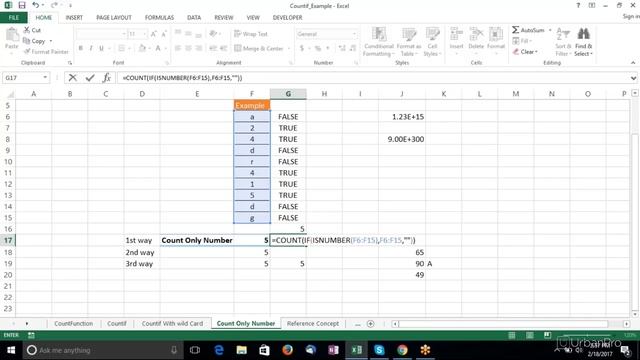Click the Count Only Number cell

[x=197, y=240]
